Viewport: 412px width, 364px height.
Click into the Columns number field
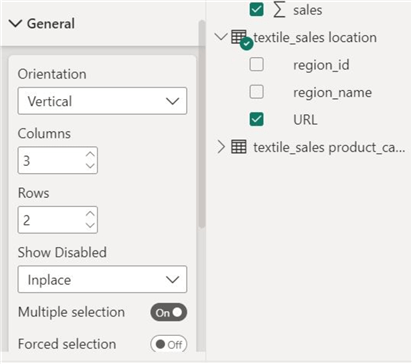click(x=58, y=160)
